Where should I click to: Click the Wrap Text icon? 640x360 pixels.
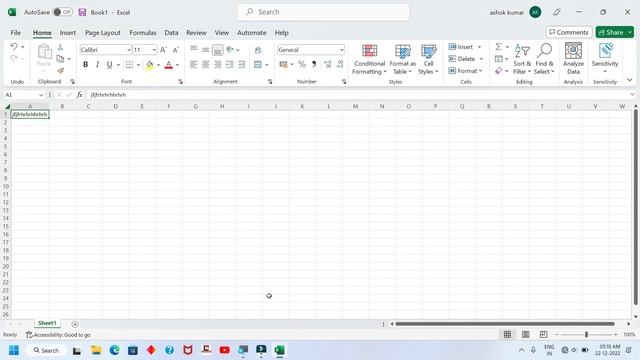coord(258,50)
